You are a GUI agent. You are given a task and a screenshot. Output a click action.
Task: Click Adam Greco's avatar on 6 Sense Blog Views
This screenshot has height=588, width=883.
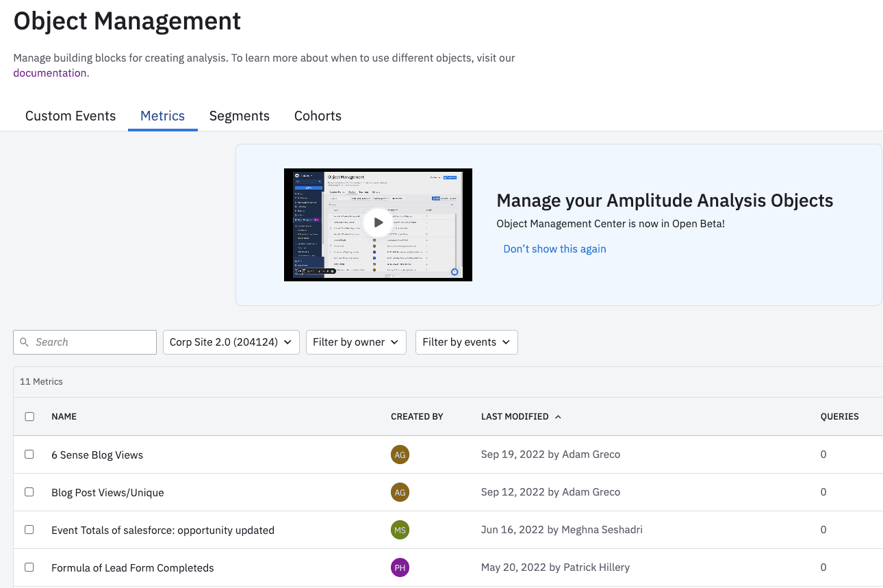click(400, 454)
